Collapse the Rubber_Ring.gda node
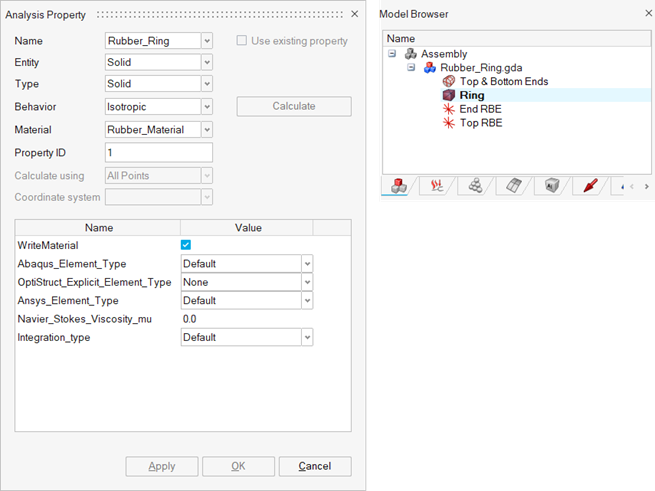The image size is (655, 491). tap(411, 67)
